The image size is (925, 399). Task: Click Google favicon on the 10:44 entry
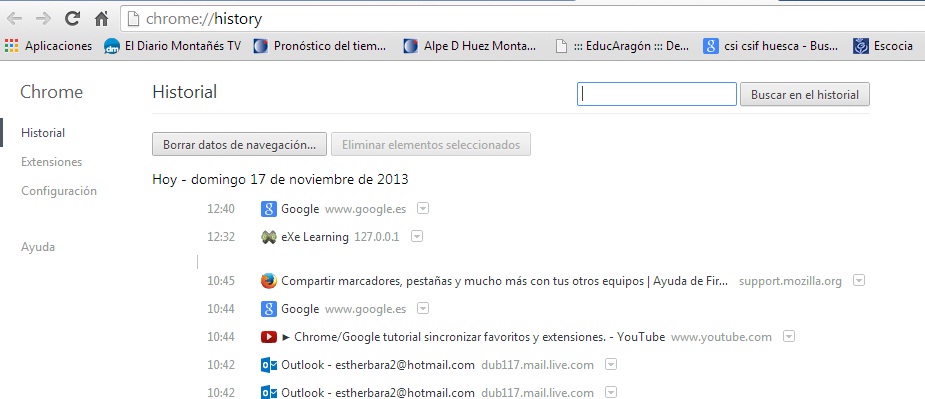tap(268, 309)
